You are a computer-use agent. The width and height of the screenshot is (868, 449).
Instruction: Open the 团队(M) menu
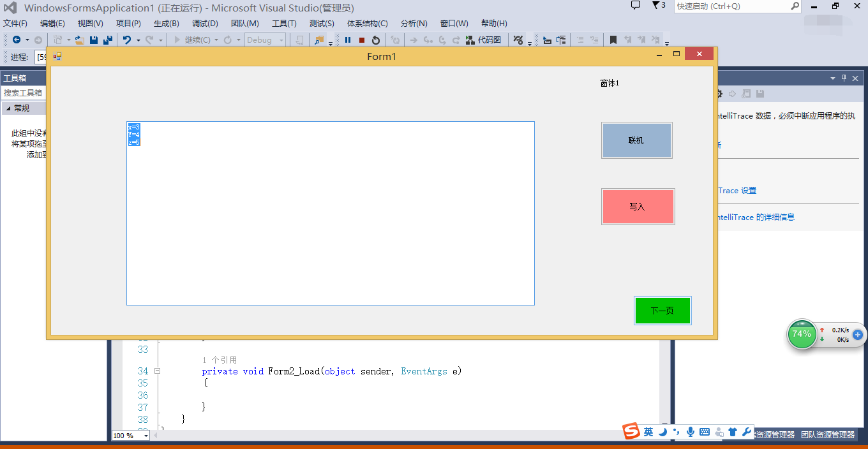(x=244, y=24)
